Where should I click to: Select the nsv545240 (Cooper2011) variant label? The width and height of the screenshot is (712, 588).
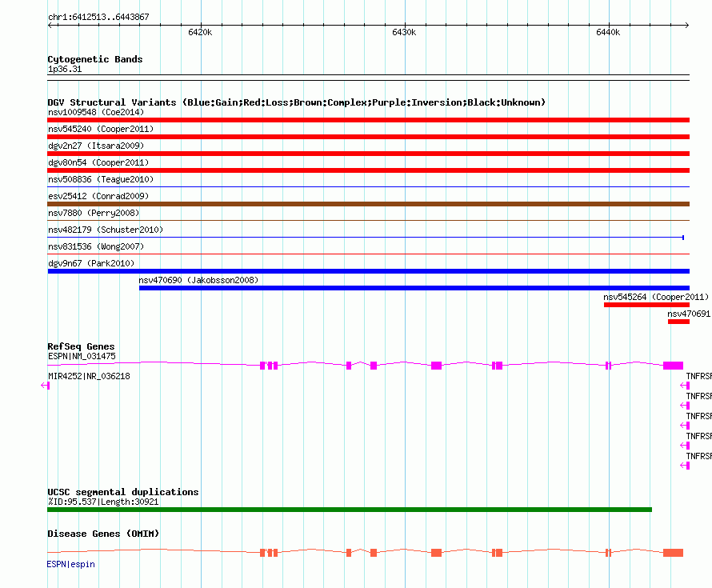[x=101, y=129]
